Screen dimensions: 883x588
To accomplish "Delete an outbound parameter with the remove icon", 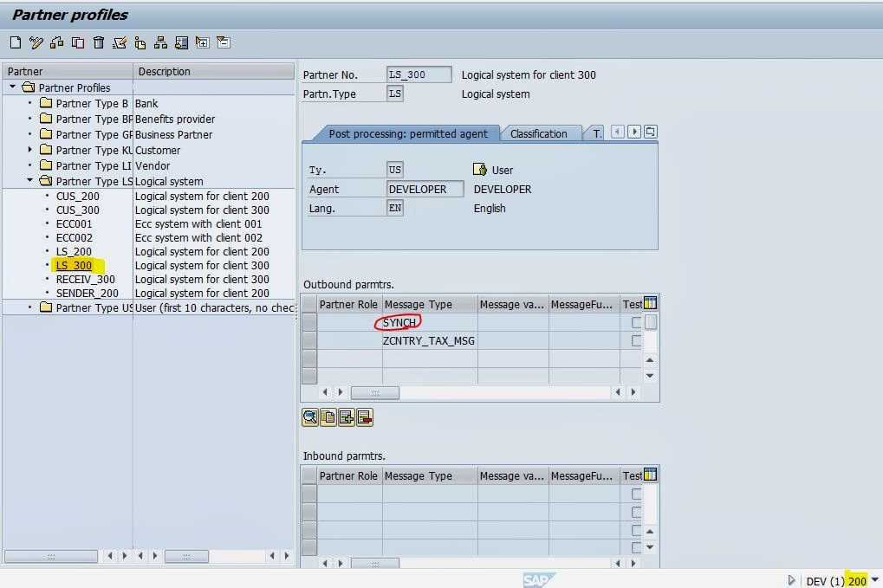I will 365,417.
